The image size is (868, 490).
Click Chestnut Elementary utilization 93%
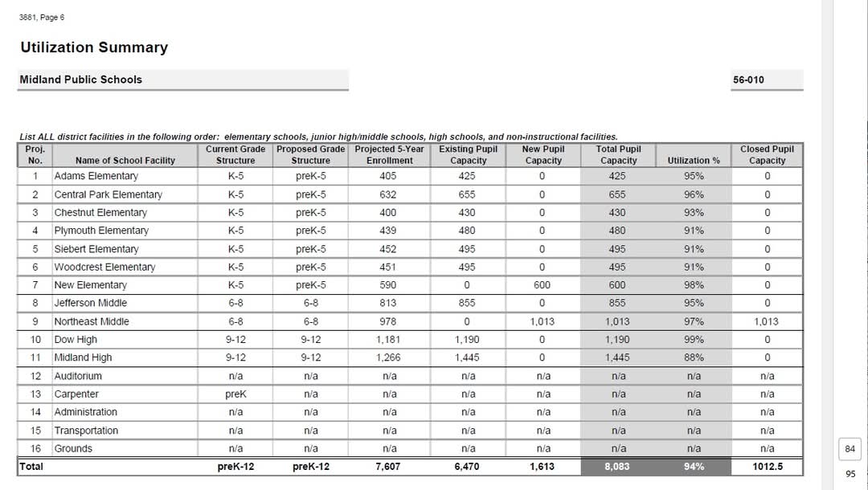tap(694, 212)
